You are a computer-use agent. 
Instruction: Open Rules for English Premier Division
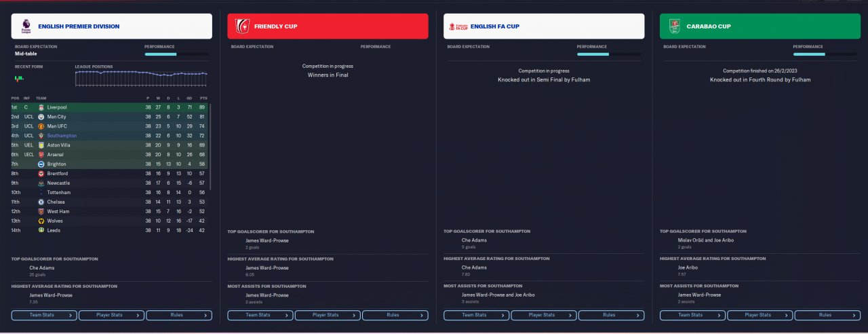tap(179, 315)
